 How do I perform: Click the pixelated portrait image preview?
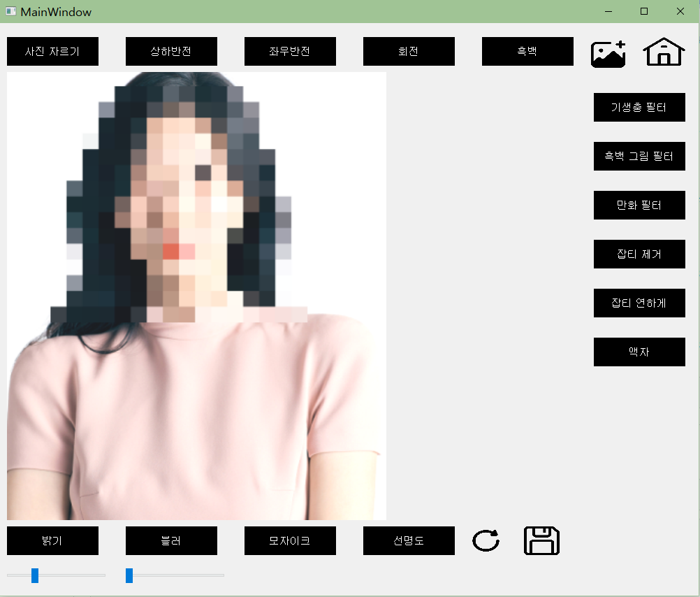(x=196, y=294)
